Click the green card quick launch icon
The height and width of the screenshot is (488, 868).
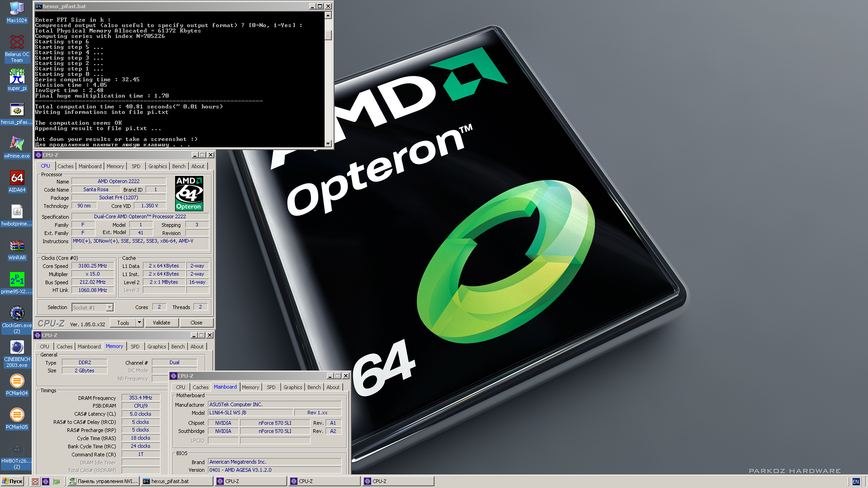57,481
